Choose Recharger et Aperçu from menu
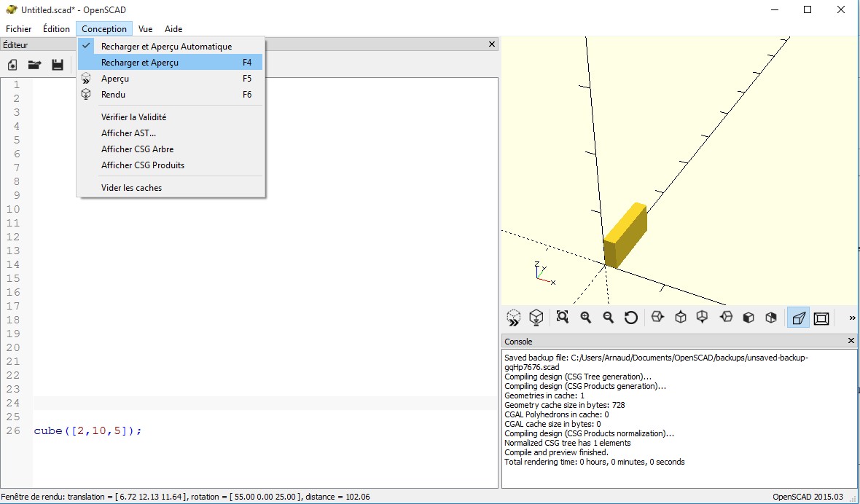This screenshot has width=860, height=504. [x=171, y=63]
